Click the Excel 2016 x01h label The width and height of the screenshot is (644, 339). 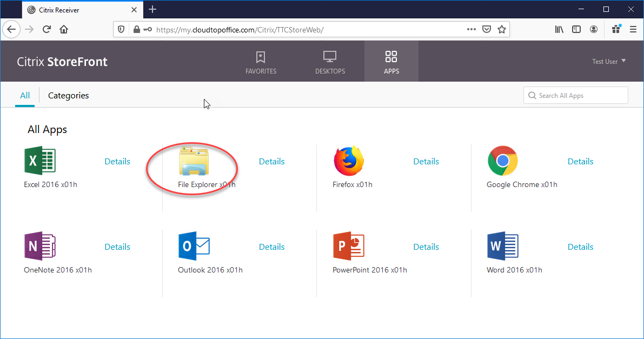tap(50, 185)
